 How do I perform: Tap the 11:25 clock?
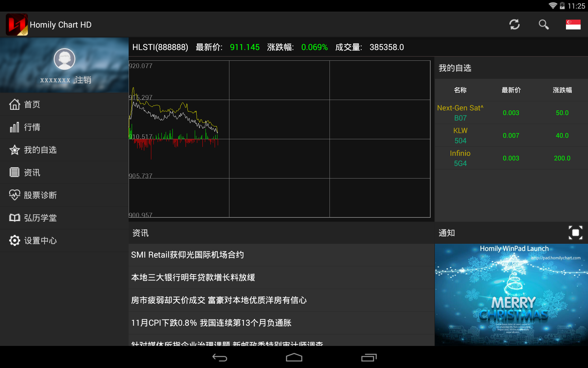coord(576,6)
